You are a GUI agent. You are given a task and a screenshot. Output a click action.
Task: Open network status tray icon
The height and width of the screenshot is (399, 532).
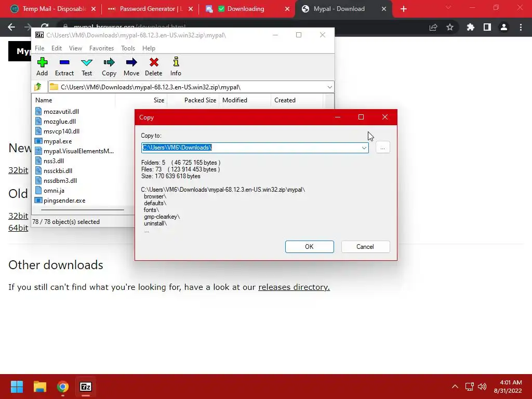point(469,387)
